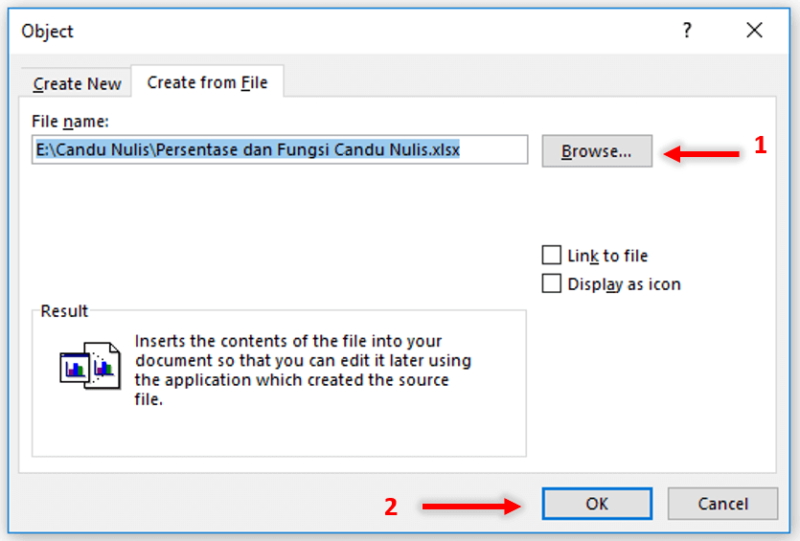The width and height of the screenshot is (800, 541).
Task: Click the Result description text
Action: coord(303,370)
